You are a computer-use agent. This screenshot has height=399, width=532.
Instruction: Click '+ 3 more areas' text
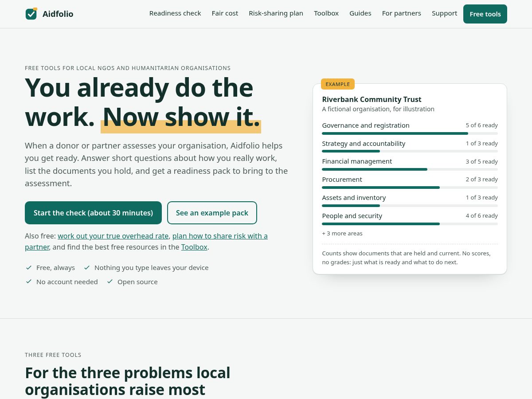point(342,233)
